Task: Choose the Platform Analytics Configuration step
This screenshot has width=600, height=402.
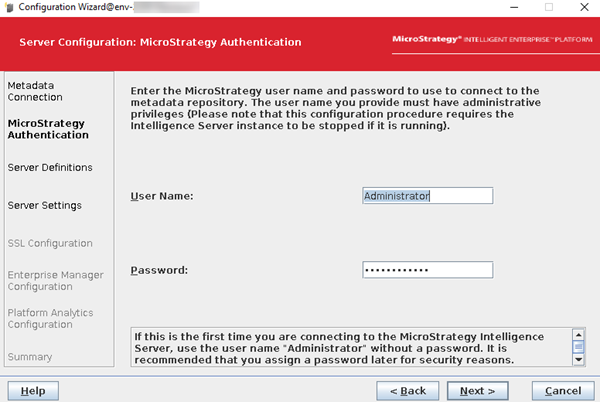Action: pyautogui.click(x=50, y=318)
